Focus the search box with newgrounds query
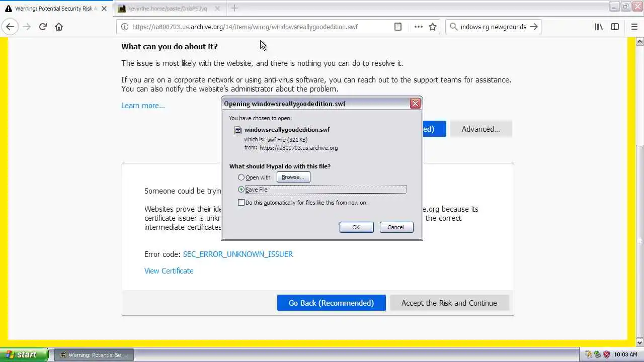644x362 pixels. tap(494, 27)
